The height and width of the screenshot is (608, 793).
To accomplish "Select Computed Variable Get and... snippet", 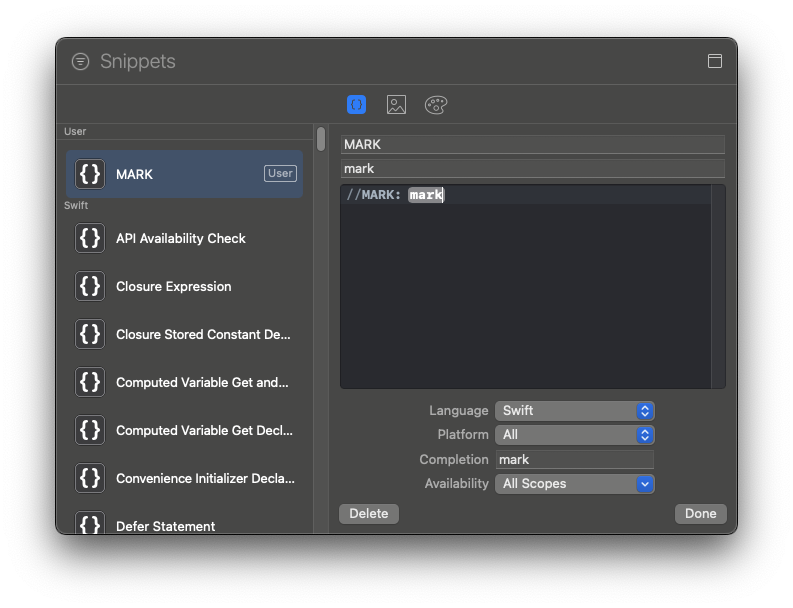I will click(185, 382).
